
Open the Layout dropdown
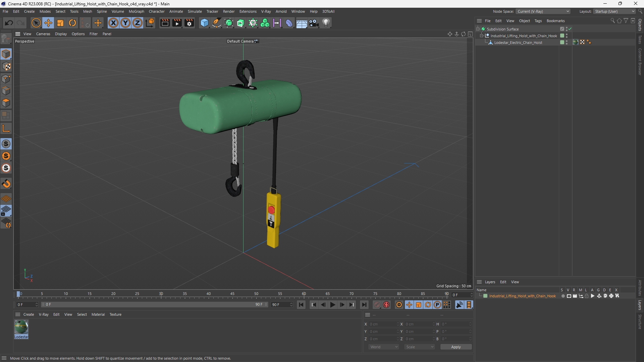[x=614, y=11]
